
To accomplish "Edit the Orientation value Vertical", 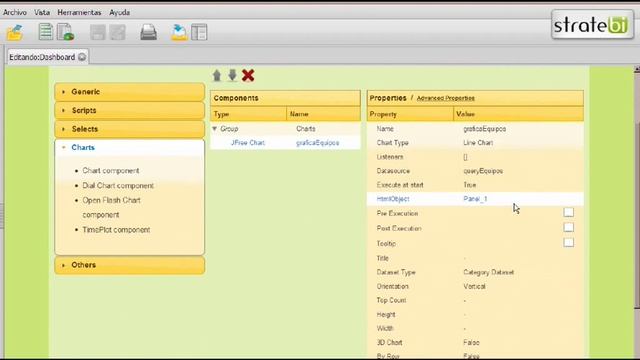I will pyautogui.click(x=474, y=287).
